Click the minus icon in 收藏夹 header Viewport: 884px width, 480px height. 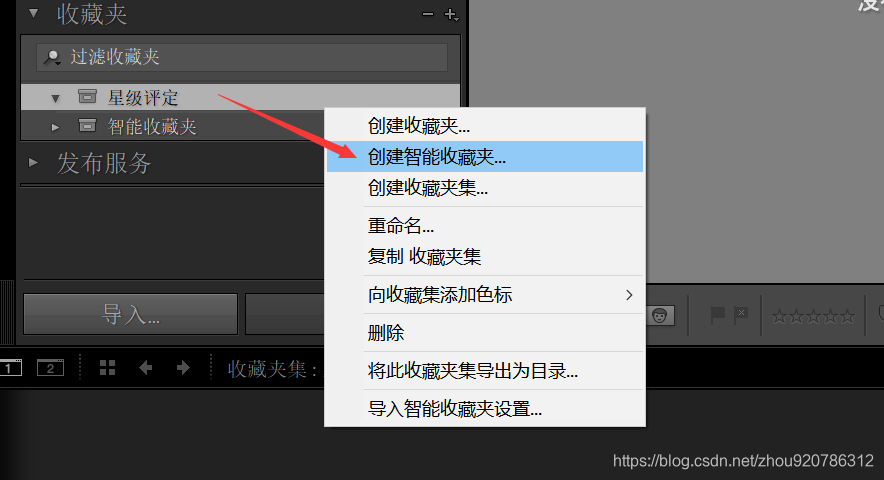click(x=428, y=14)
